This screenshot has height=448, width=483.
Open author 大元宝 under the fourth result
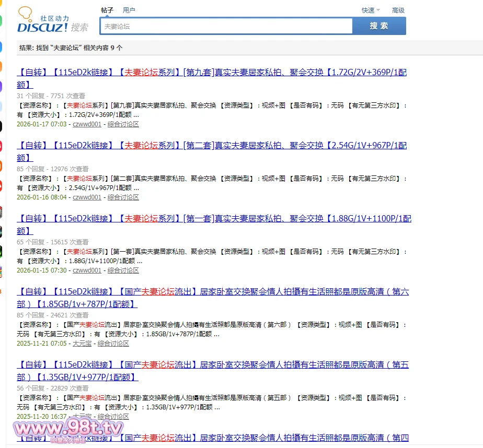point(82,344)
